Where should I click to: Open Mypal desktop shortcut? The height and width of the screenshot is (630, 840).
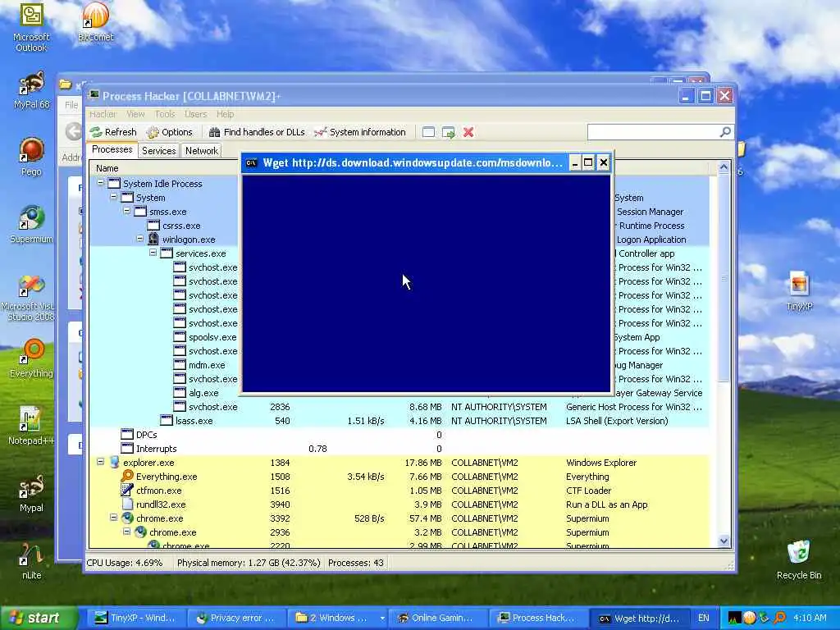tap(31, 494)
